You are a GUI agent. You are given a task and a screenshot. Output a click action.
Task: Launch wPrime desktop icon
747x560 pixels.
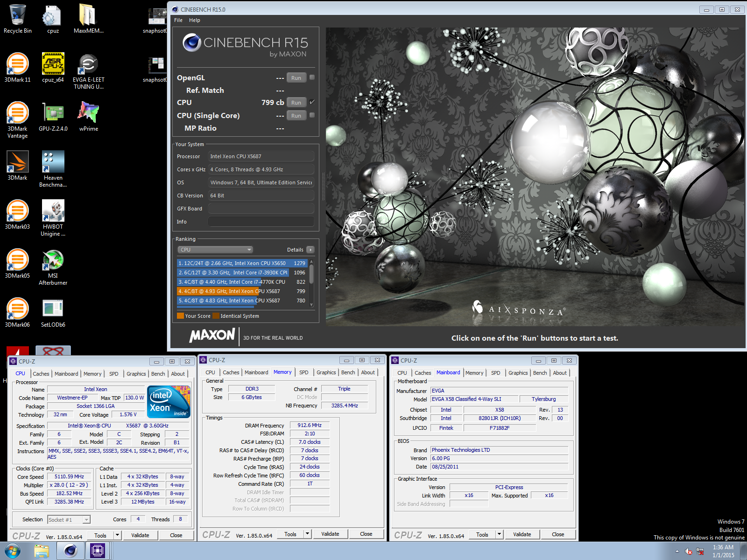(x=88, y=117)
